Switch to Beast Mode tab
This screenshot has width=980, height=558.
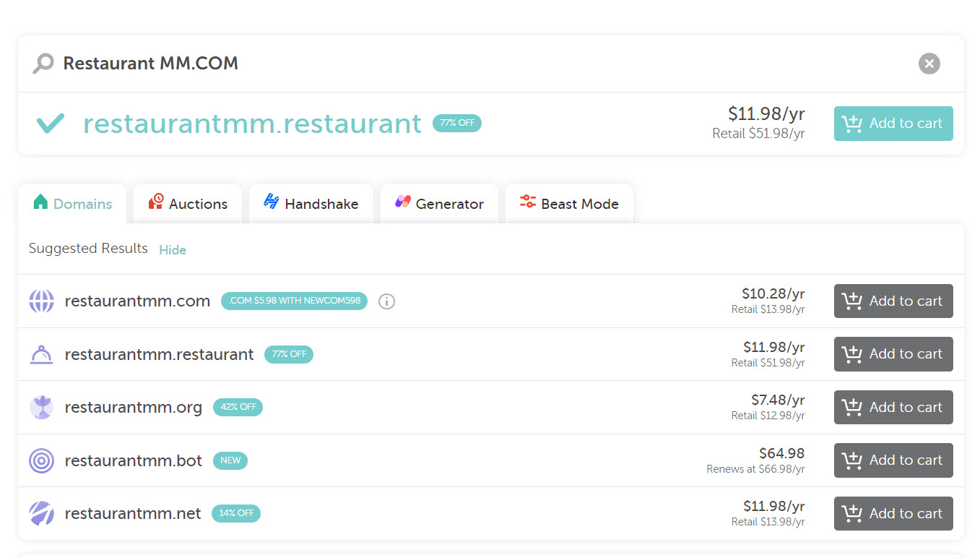569,204
